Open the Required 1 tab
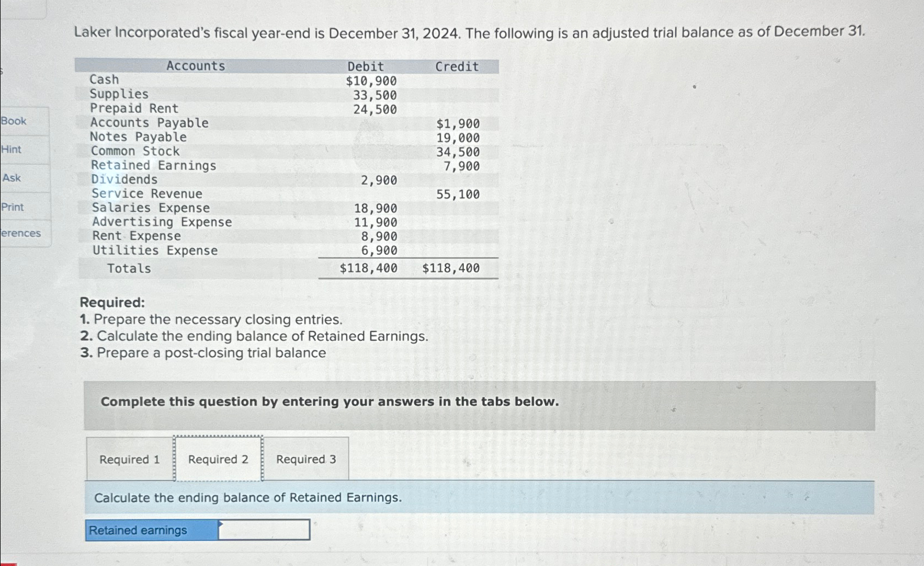 coord(130,459)
